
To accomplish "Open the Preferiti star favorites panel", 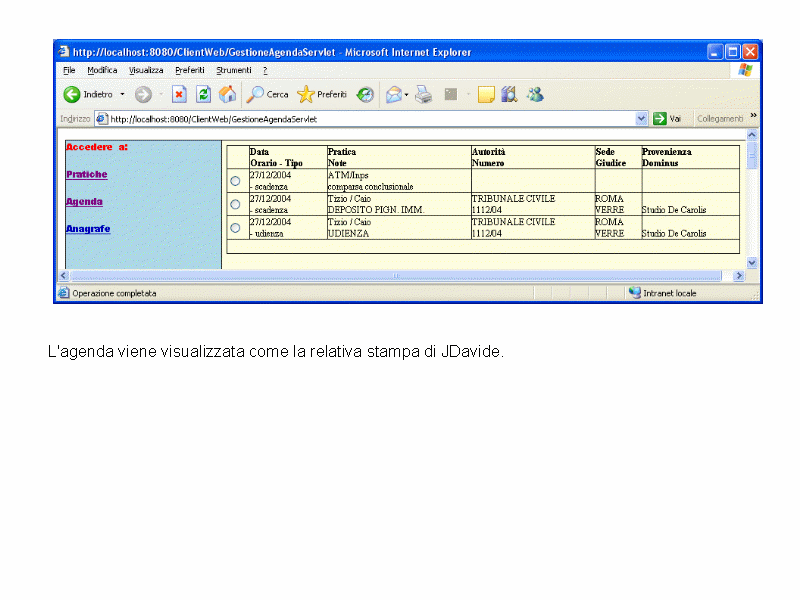I will [x=322, y=94].
